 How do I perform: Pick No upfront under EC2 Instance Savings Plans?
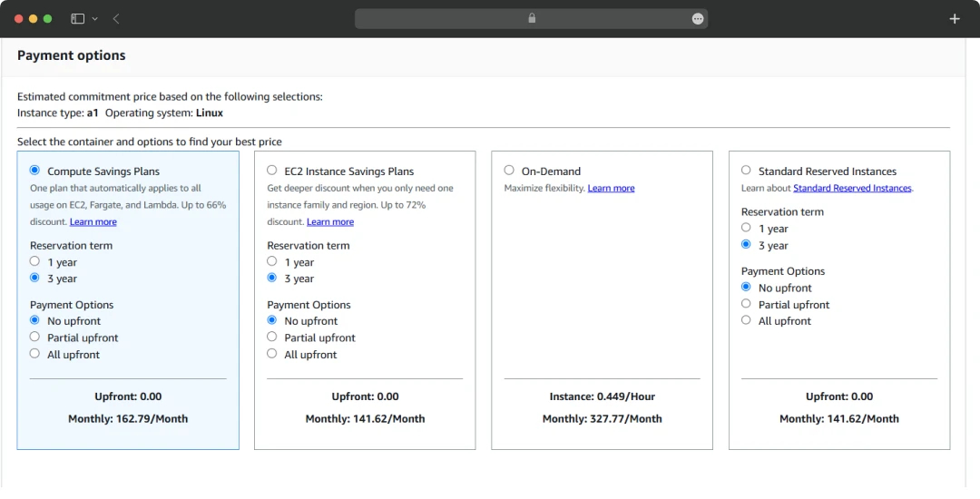coord(272,319)
